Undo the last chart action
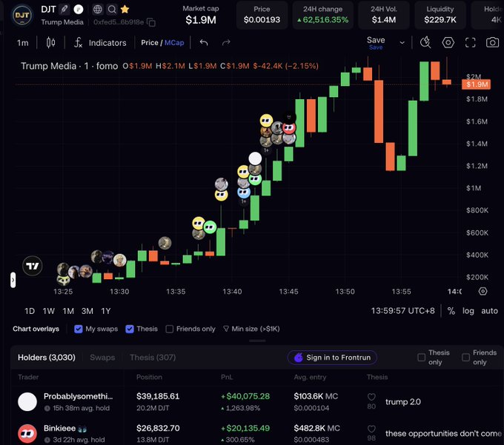504x445 pixels. pos(204,42)
